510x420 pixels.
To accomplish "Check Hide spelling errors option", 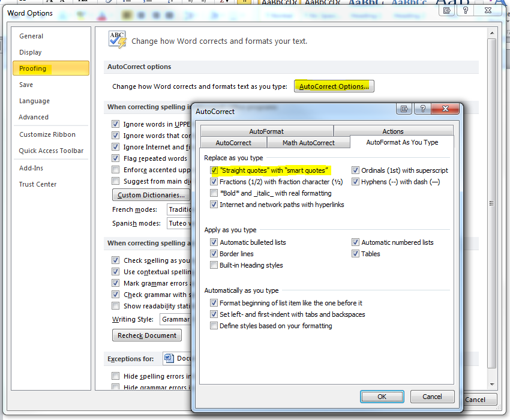I will [x=115, y=376].
